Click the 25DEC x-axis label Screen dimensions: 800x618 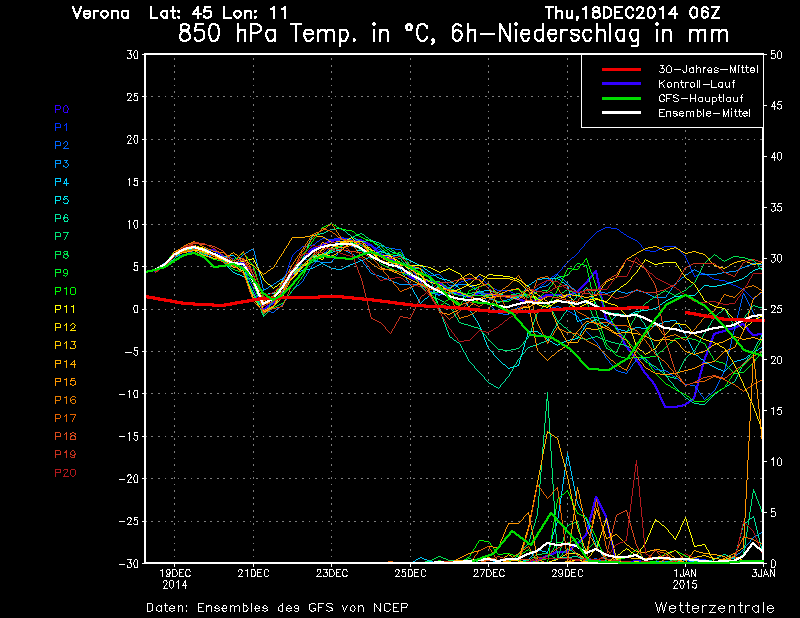[410, 573]
